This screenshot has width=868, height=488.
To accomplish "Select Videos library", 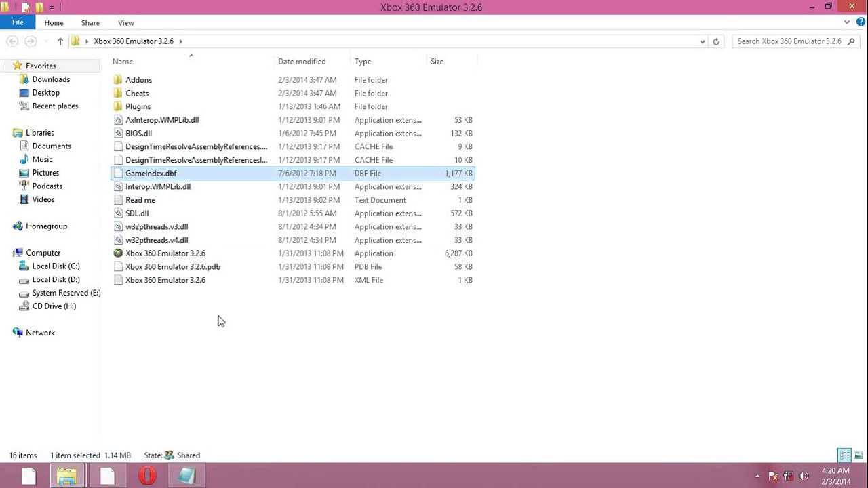I will pyautogui.click(x=43, y=199).
